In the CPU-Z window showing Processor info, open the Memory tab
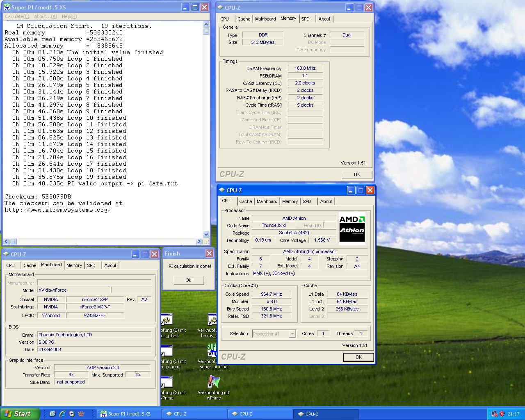Image resolution: width=525 pixels, height=420 pixels. (290, 201)
